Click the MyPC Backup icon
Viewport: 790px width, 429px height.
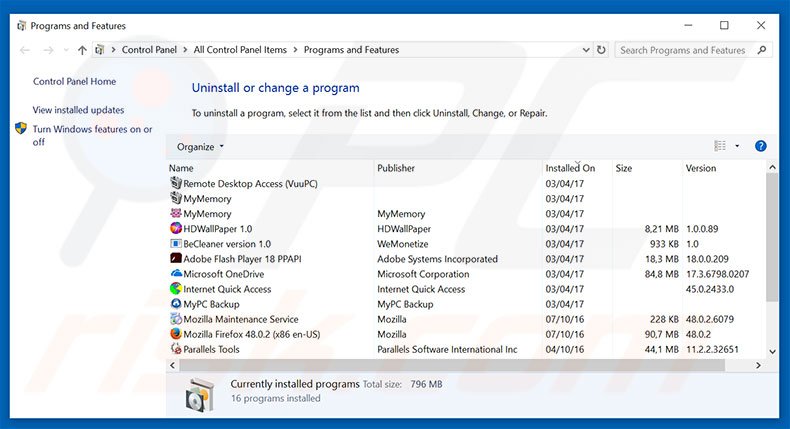pyautogui.click(x=176, y=304)
